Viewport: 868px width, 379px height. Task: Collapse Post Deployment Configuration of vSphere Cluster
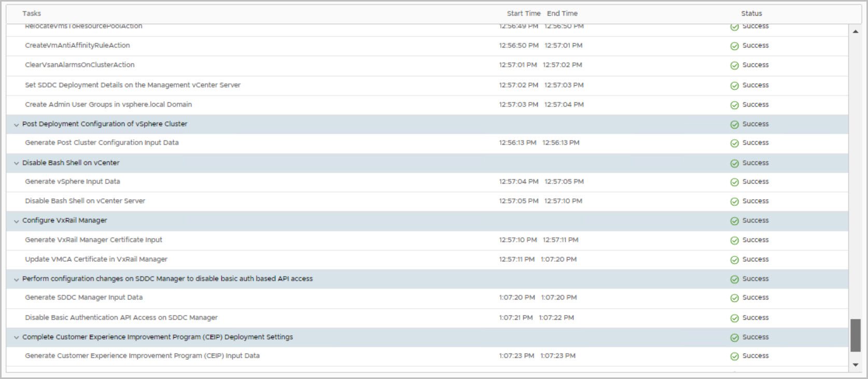[16, 125]
